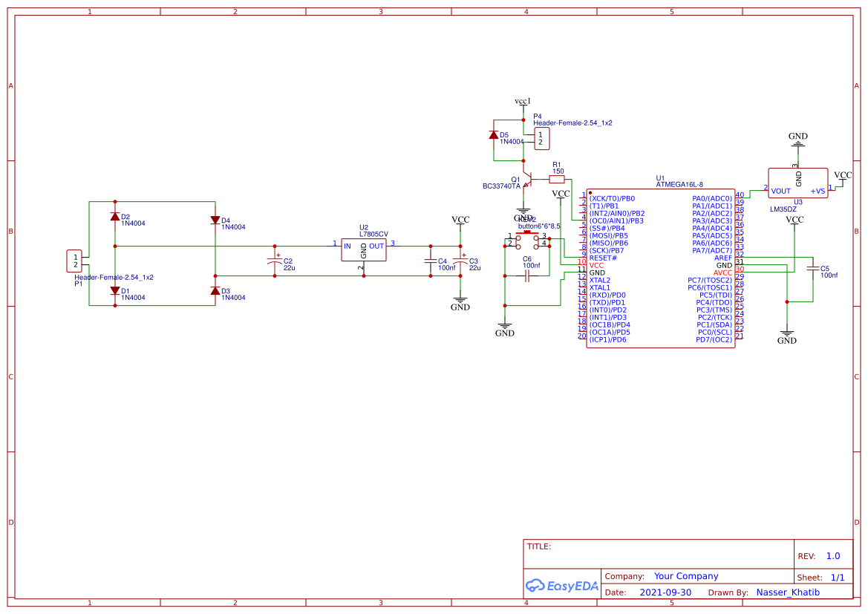Select header connector P1
This screenshot has height=614, width=868.
[75, 261]
